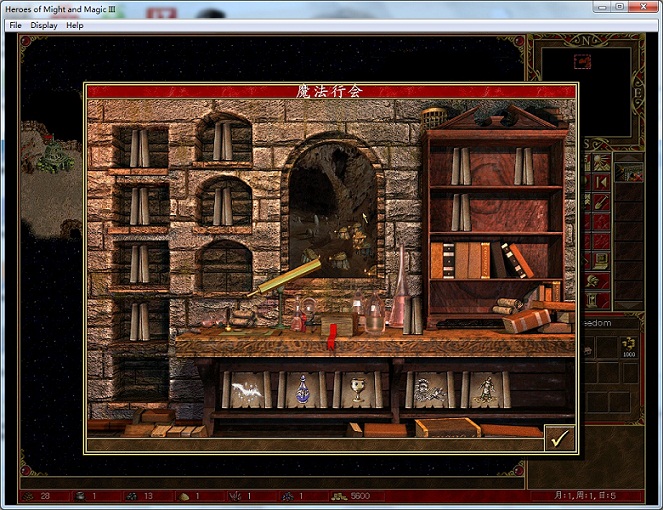This screenshot has height=510, width=663.
Task: Open system options computer icon
Action: pos(601,261)
